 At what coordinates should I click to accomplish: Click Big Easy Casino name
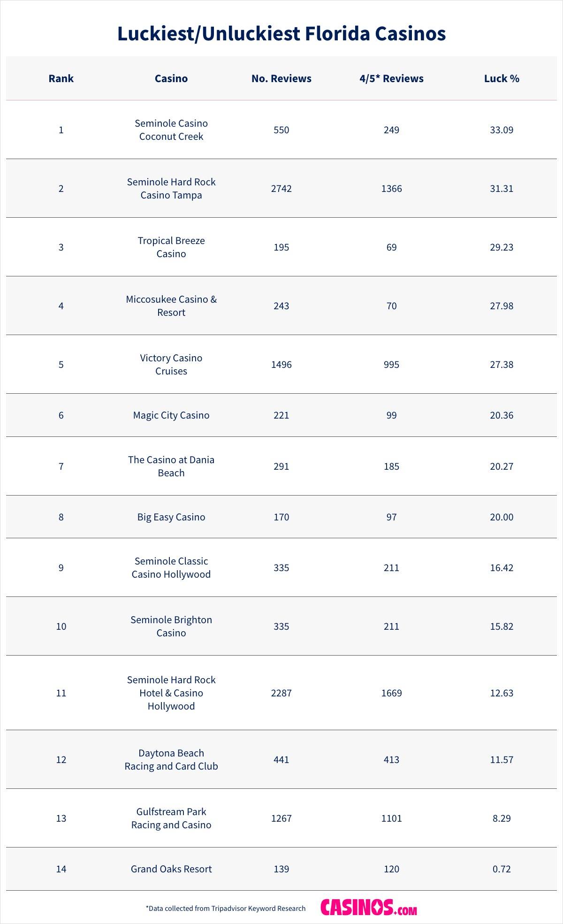[x=171, y=517]
